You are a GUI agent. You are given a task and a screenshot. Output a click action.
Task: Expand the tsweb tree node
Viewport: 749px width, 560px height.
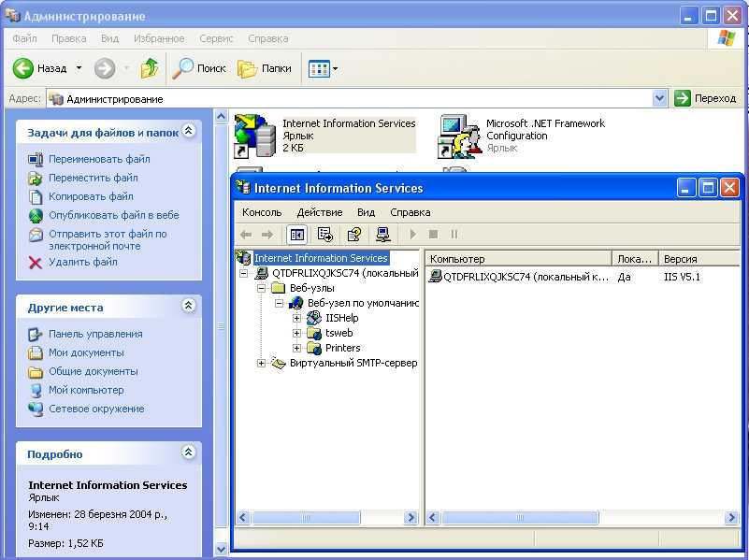[296, 333]
